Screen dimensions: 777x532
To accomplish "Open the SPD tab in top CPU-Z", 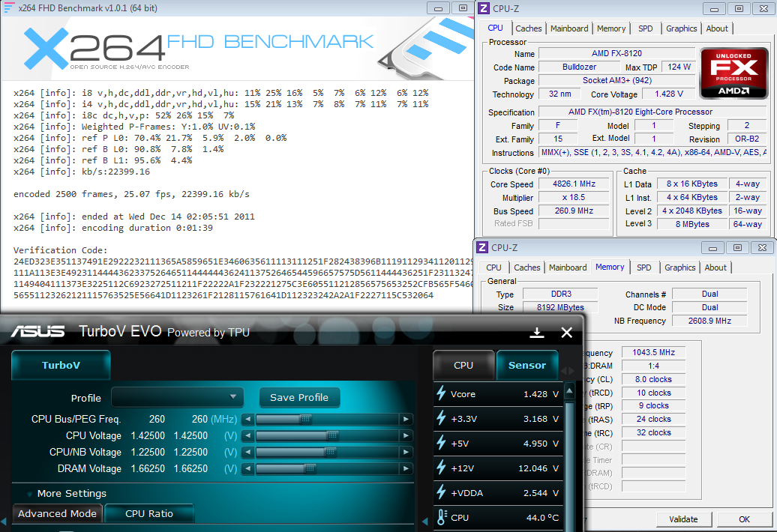I will pyautogui.click(x=645, y=28).
